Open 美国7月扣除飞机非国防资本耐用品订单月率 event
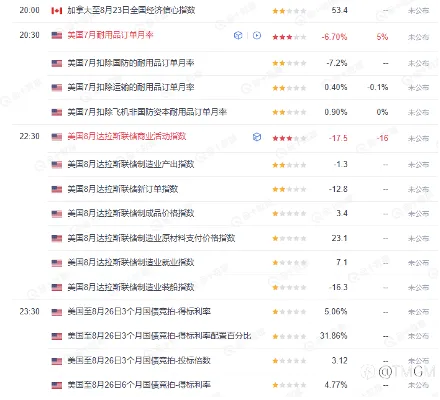440x400 pixels. click(147, 112)
